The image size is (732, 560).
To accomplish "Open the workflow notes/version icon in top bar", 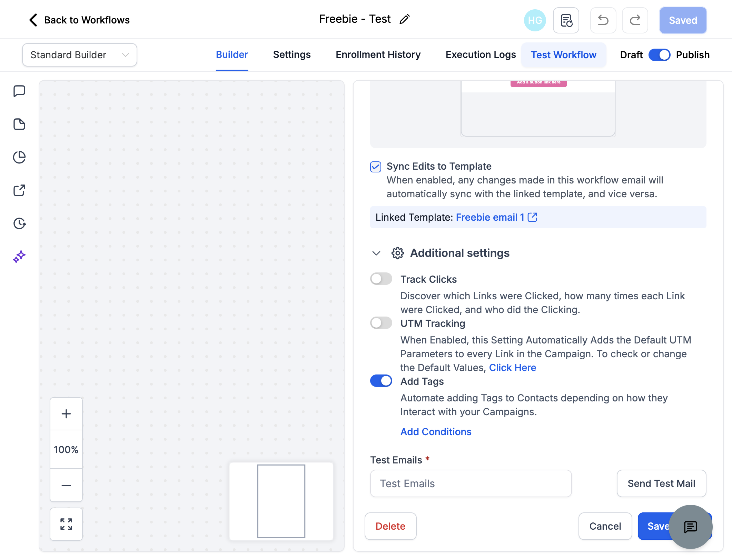I will click(566, 20).
